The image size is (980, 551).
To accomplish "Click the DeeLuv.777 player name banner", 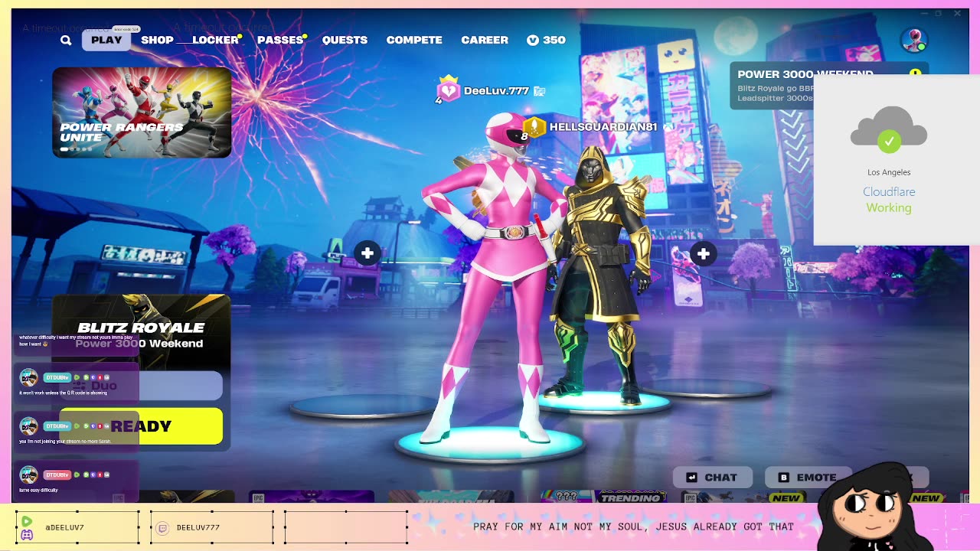I will (496, 90).
